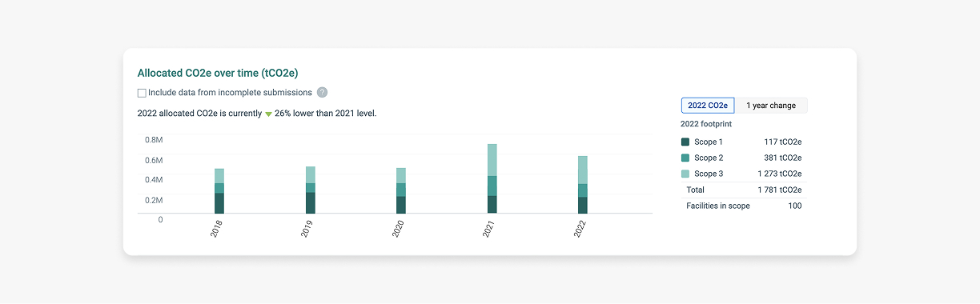The height and width of the screenshot is (304, 980).
Task: Click the Scope 1 legend color swatch
Action: coord(685,142)
